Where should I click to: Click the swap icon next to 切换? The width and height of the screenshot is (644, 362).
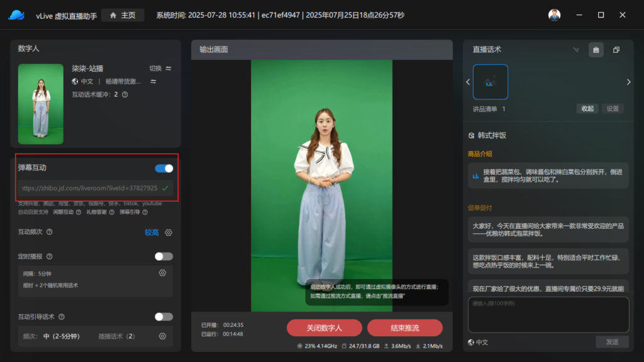tap(169, 69)
